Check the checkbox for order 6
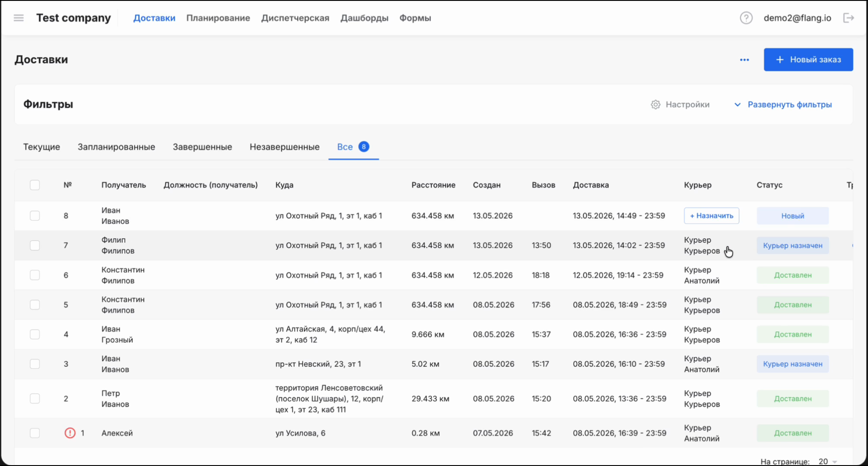868x466 pixels. click(35, 275)
